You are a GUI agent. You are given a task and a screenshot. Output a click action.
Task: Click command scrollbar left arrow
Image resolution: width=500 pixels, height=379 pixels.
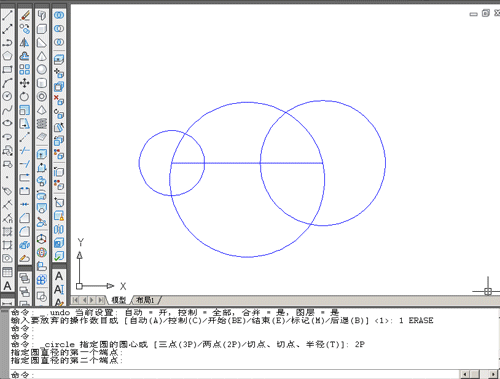pos(465,374)
